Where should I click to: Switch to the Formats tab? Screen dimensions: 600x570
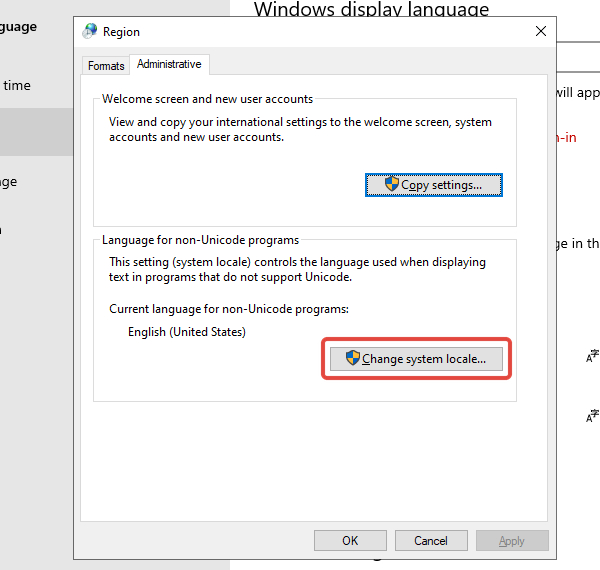[106, 66]
